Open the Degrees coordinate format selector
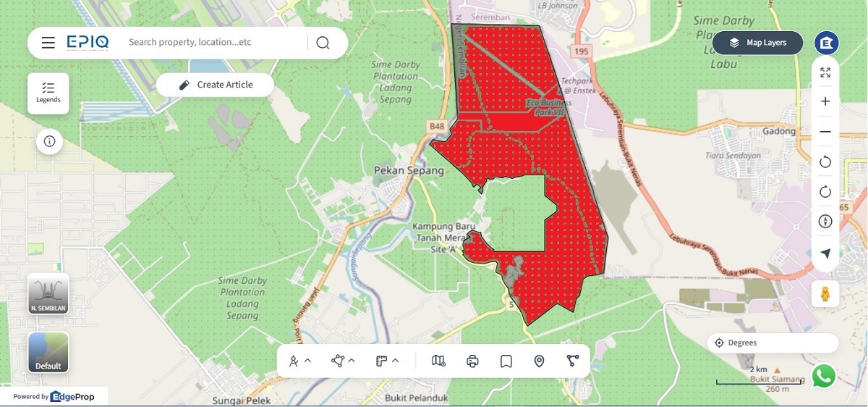868x407 pixels. point(773,343)
